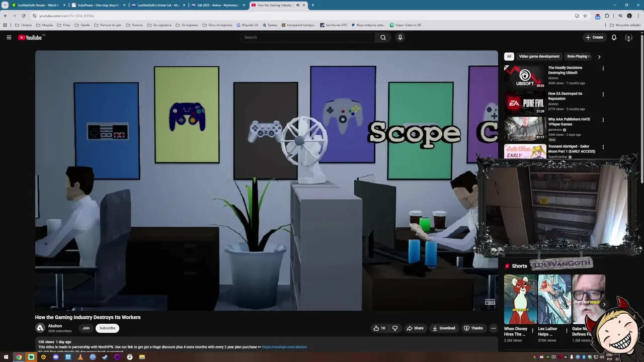This screenshot has height=362, width=644.
Task: Reload the page with refresh icon
Action: [x=23, y=16]
